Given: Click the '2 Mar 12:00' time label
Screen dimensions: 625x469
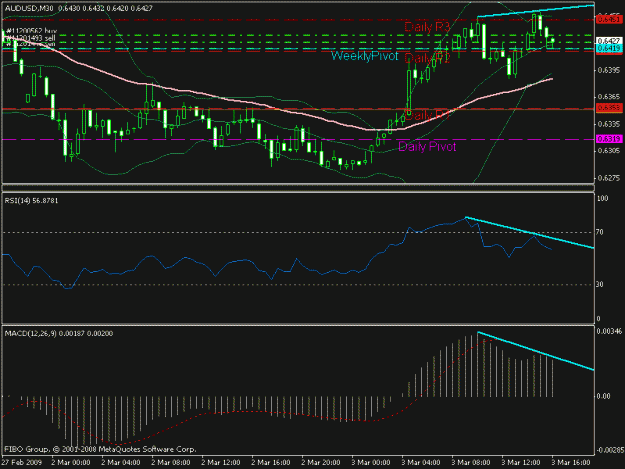Looking at the screenshot, I should pyautogui.click(x=220, y=462).
